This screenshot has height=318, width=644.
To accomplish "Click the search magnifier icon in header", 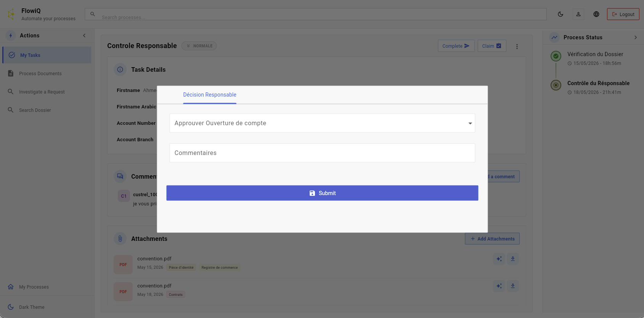I will click(x=93, y=14).
